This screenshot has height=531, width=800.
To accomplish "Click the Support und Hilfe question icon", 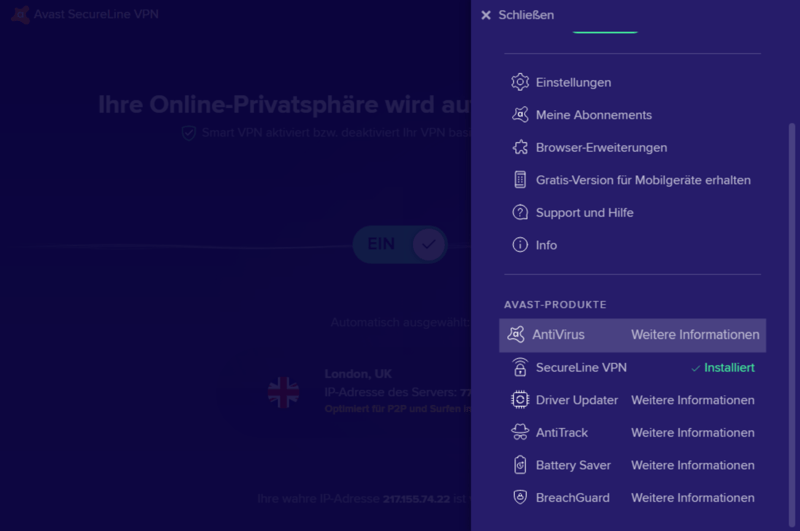I will (520, 212).
